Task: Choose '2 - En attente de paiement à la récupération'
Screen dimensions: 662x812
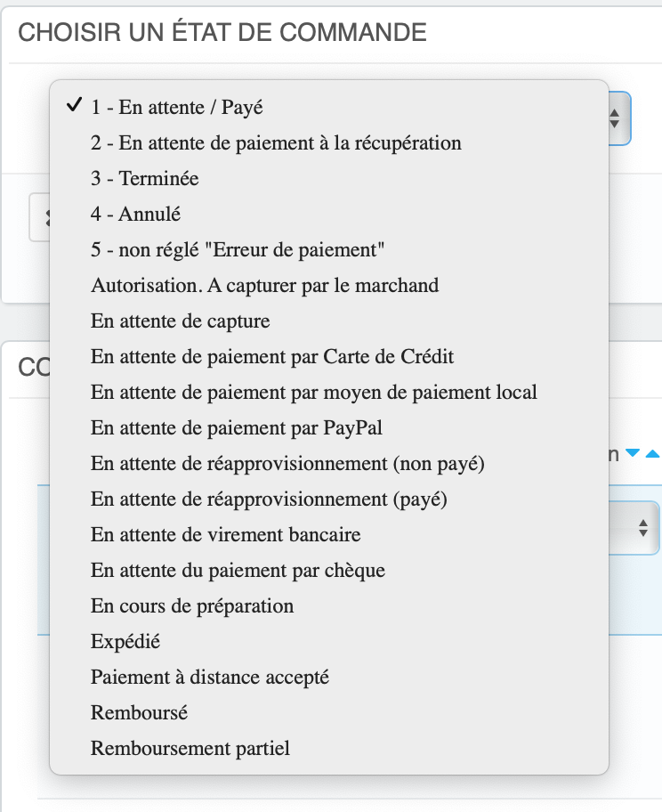Action: click(x=328, y=143)
